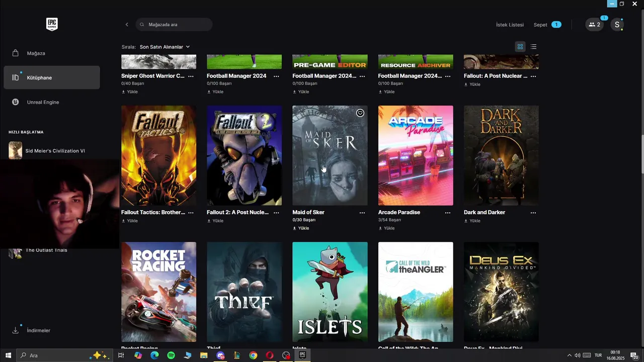The width and height of the screenshot is (644, 362).
Task: Select the Arcade Paradise cover
Action: tap(416, 155)
